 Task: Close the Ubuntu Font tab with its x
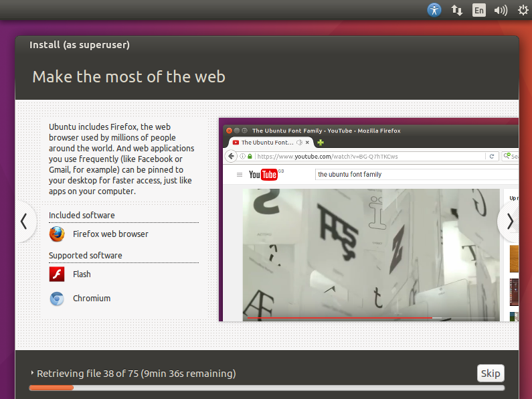click(307, 143)
